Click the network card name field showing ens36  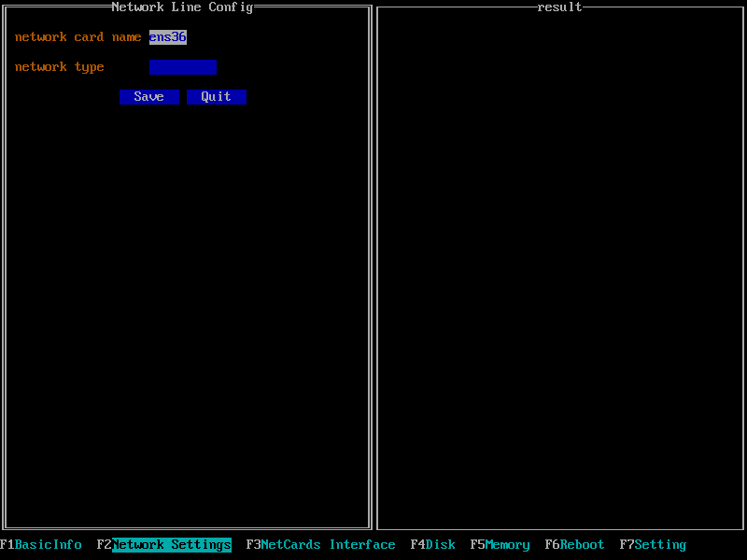(x=168, y=37)
